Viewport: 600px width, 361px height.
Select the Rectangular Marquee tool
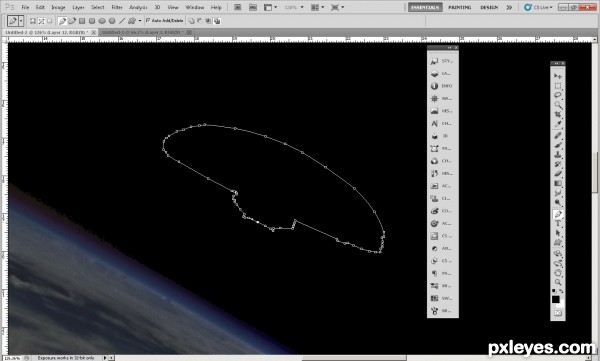pos(558,85)
